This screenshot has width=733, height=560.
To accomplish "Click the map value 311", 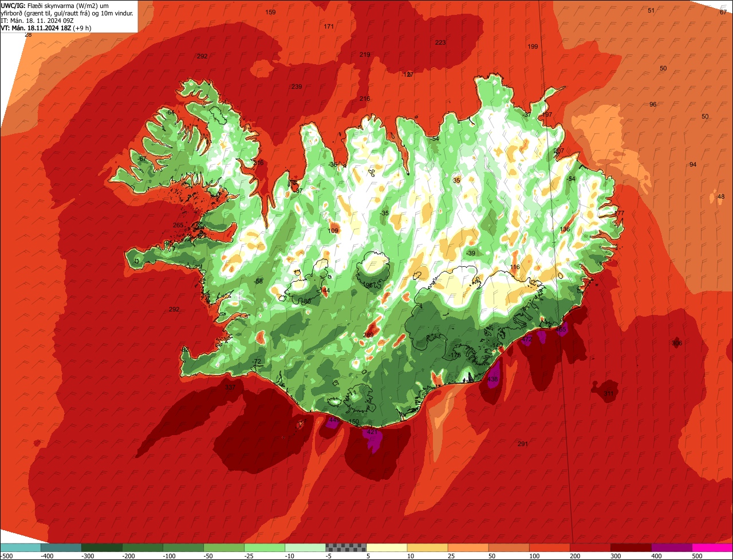I will [x=609, y=393].
